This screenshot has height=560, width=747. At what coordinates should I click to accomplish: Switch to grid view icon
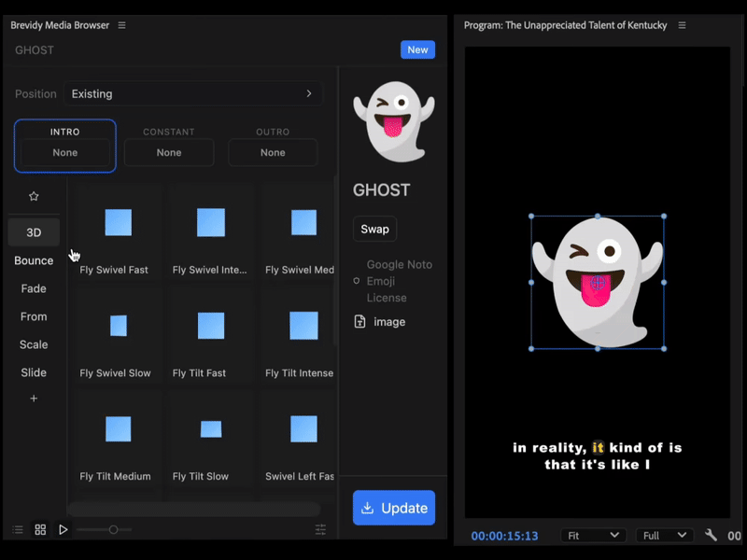[x=40, y=529]
